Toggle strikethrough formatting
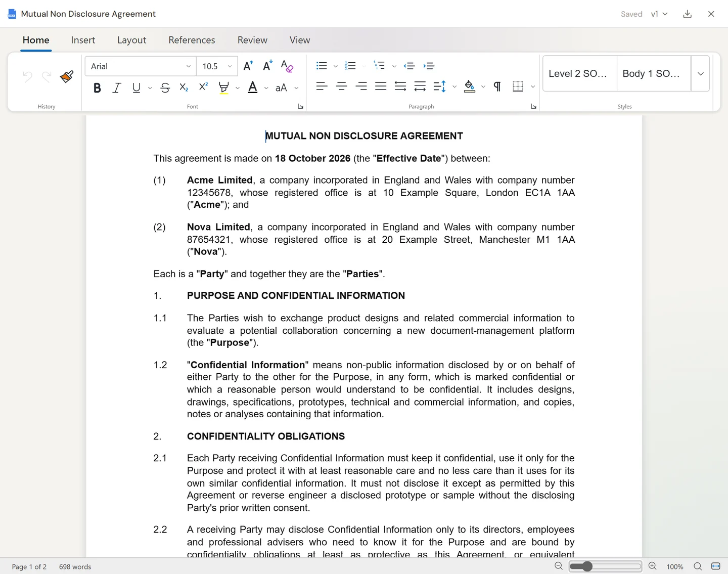Screen dimensions: 728x574 tap(165, 88)
